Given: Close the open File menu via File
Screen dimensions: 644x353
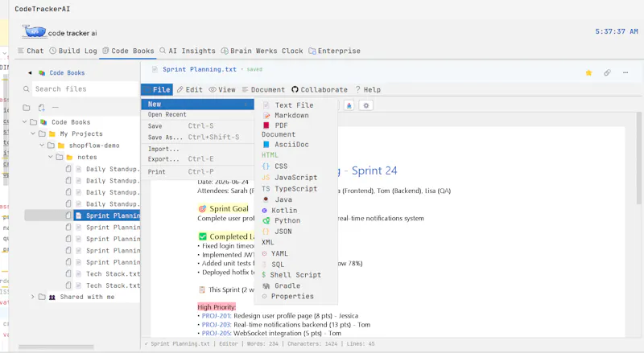Looking at the screenshot, I should [x=157, y=89].
